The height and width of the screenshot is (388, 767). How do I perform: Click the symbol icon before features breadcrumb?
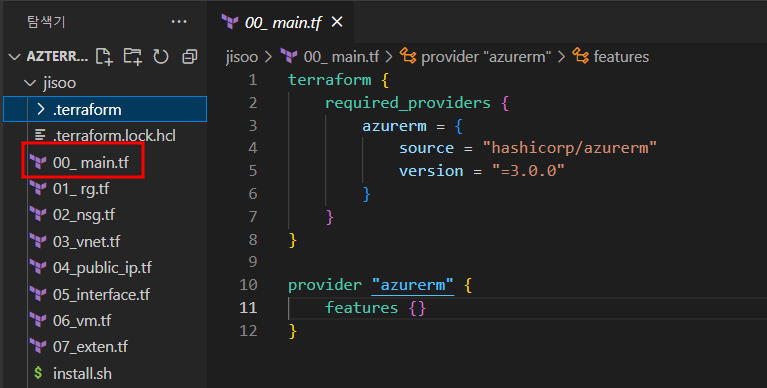pos(580,56)
